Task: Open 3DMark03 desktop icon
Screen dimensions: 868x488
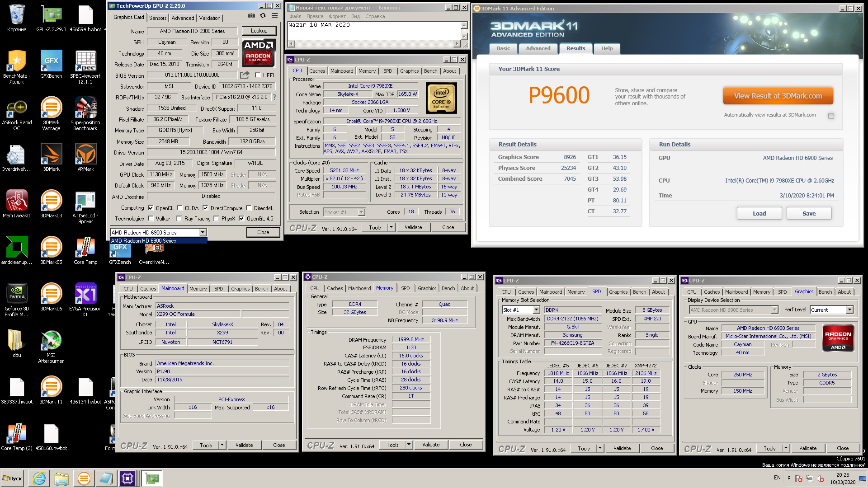Action: point(51,204)
